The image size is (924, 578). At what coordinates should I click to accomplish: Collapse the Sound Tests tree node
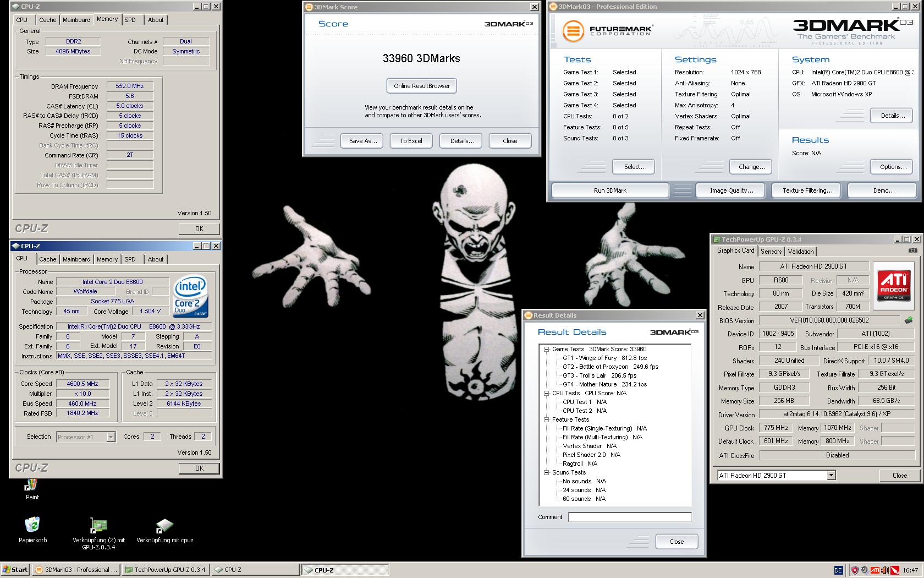point(546,472)
